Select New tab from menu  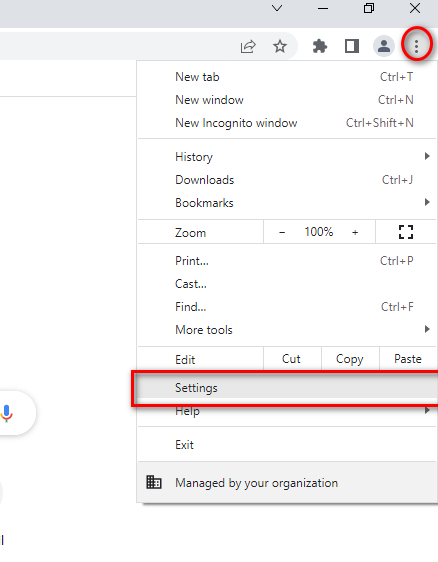coord(287,77)
